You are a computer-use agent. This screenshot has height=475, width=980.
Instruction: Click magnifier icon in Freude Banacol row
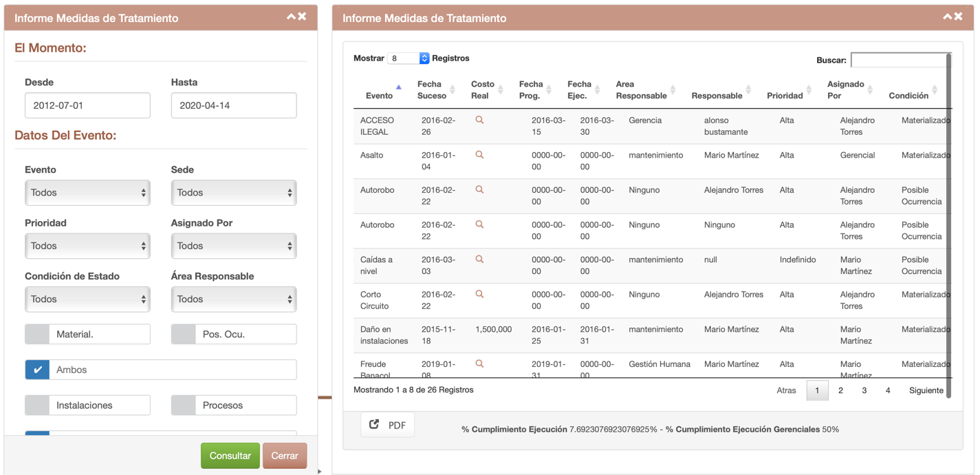point(479,363)
